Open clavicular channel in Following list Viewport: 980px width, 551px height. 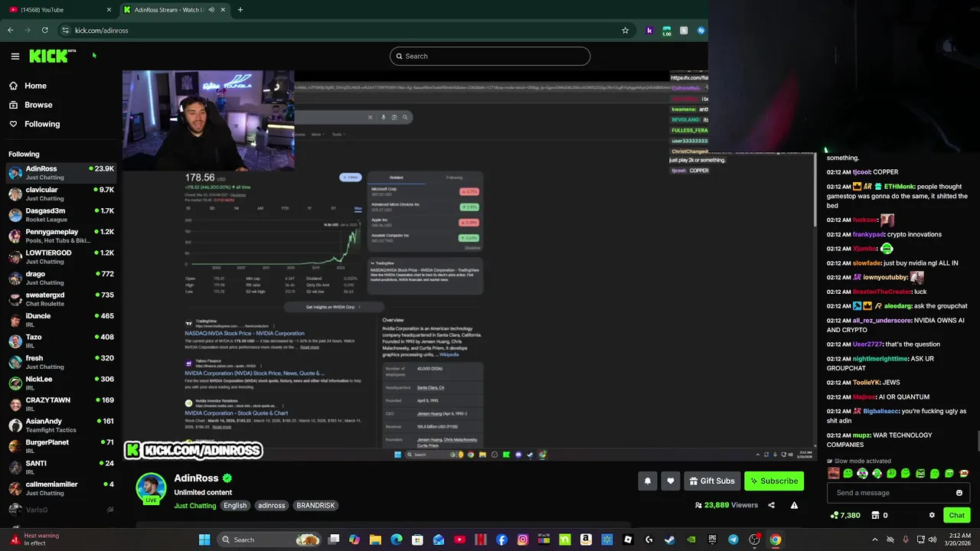click(61, 194)
